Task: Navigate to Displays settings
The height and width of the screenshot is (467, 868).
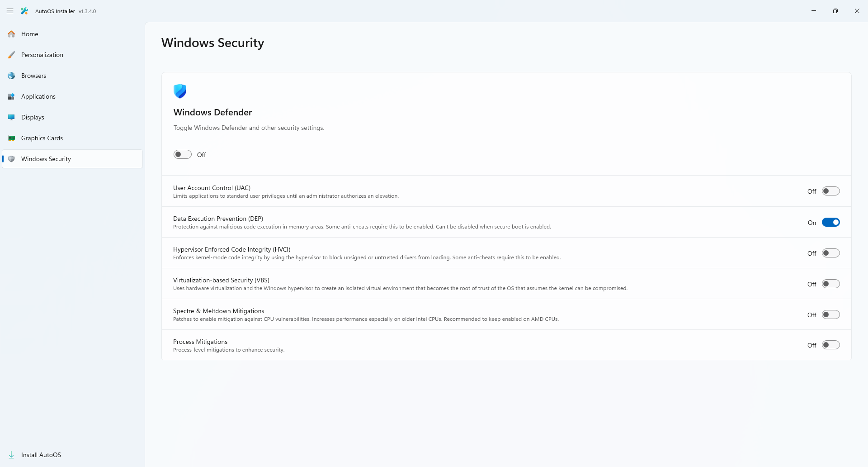Action: [x=72, y=117]
